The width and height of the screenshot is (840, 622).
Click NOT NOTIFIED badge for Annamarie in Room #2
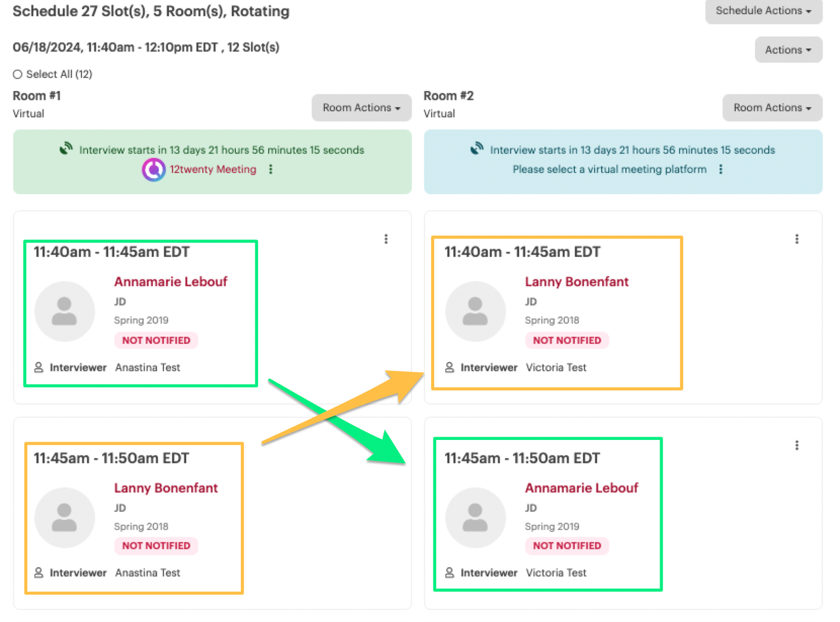click(x=567, y=545)
